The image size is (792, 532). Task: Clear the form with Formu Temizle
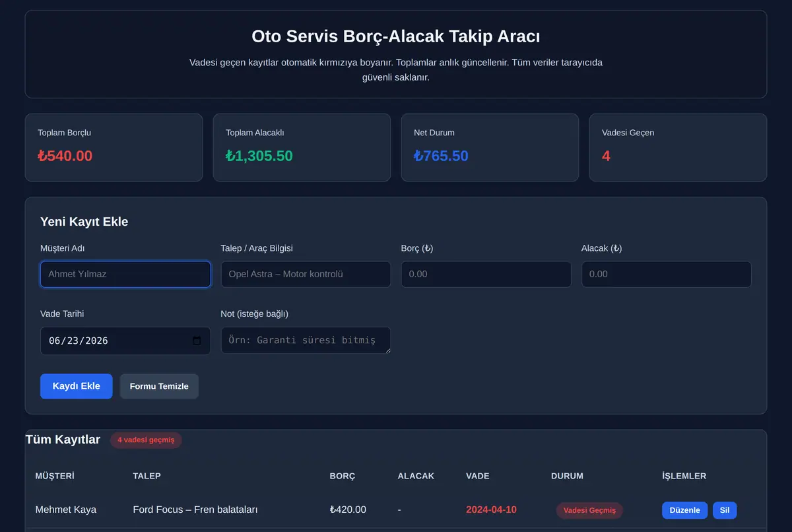point(159,386)
